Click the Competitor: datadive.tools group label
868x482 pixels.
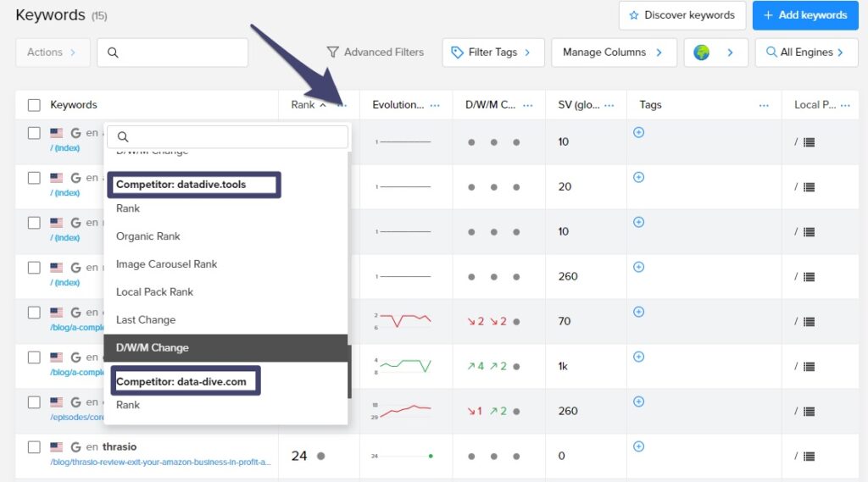pyautogui.click(x=181, y=185)
